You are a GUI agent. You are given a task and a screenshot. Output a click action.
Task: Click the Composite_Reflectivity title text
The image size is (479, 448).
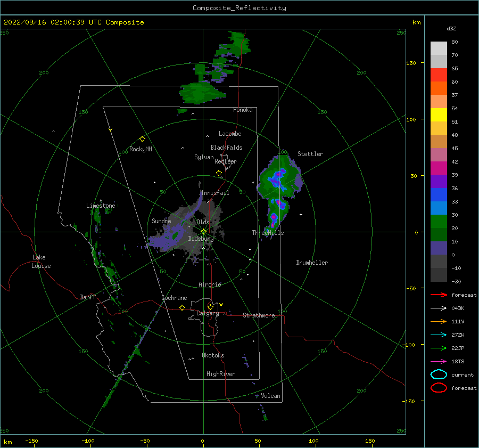(240, 8)
